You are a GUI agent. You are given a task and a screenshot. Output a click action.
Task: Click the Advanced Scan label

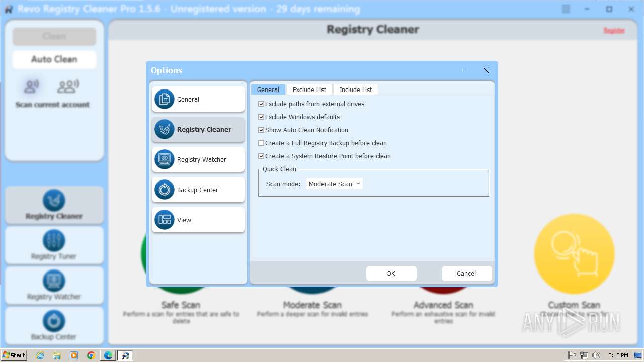443,305
